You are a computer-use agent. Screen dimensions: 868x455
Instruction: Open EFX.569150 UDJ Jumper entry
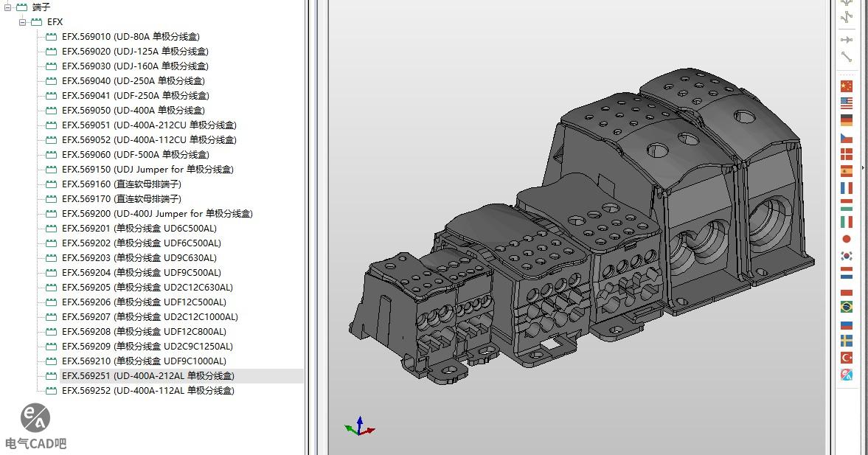tap(147, 170)
